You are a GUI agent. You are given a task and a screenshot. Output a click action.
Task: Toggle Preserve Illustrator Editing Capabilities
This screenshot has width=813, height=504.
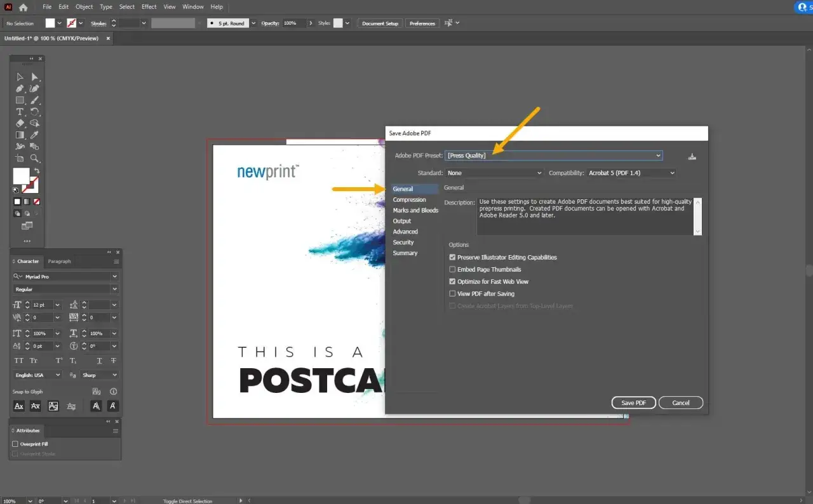tap(452, 257)
